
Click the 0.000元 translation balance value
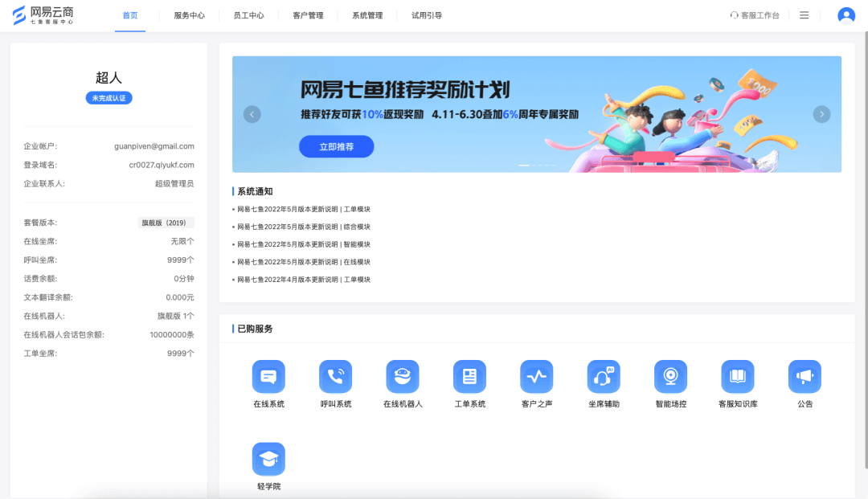[x=180, y=297]
